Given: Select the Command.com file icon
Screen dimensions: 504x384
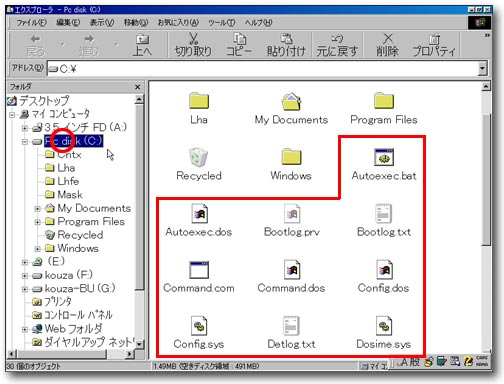Looking at the screenshot, I should [199, 270].
